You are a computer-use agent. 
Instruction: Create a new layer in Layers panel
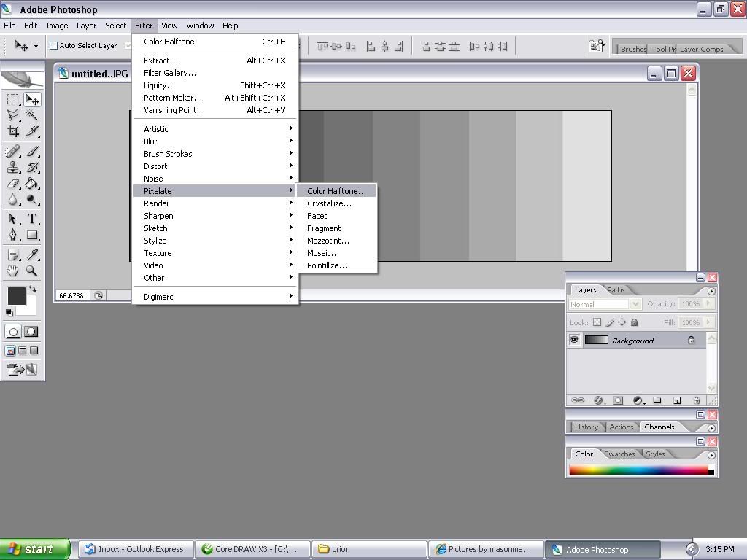[677, 400]
